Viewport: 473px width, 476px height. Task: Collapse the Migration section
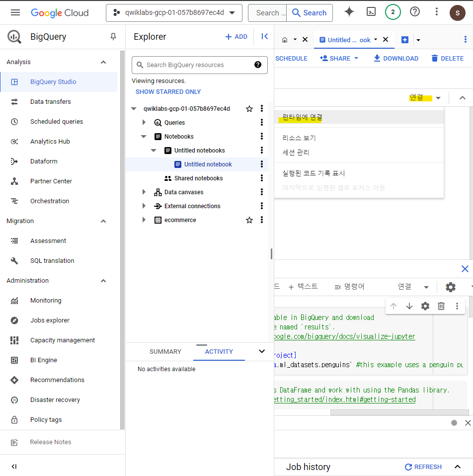point(103,221)
